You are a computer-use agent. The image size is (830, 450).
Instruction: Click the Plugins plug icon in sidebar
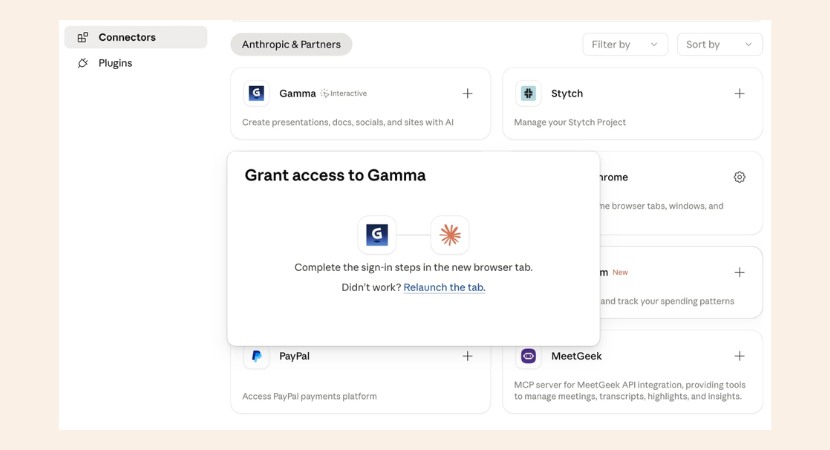(83, 63)
